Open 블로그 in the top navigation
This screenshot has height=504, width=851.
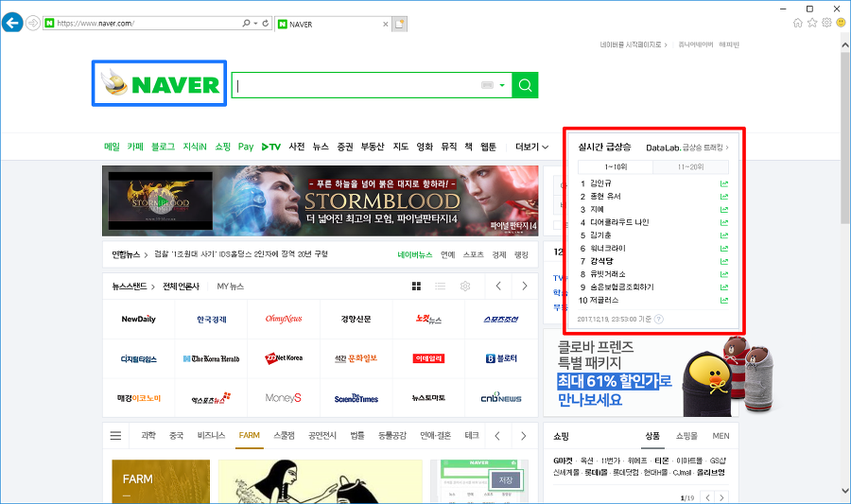[x=163, y=147]
